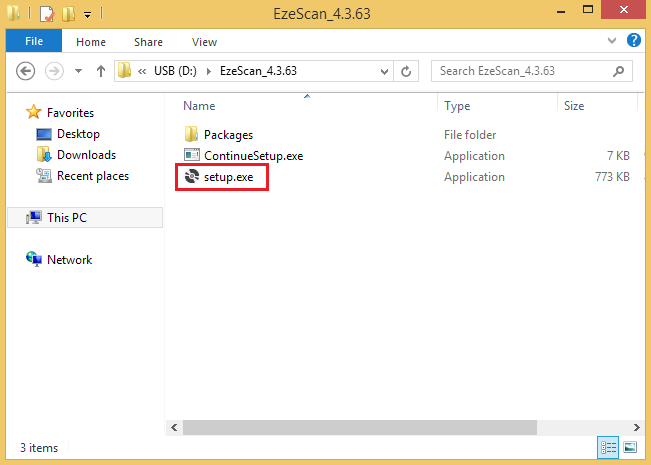The height and width of the screenshot is (465, 651).
Task: Refresh the EzeScan_4.3.63 folder view
Action: pos(406,72)
